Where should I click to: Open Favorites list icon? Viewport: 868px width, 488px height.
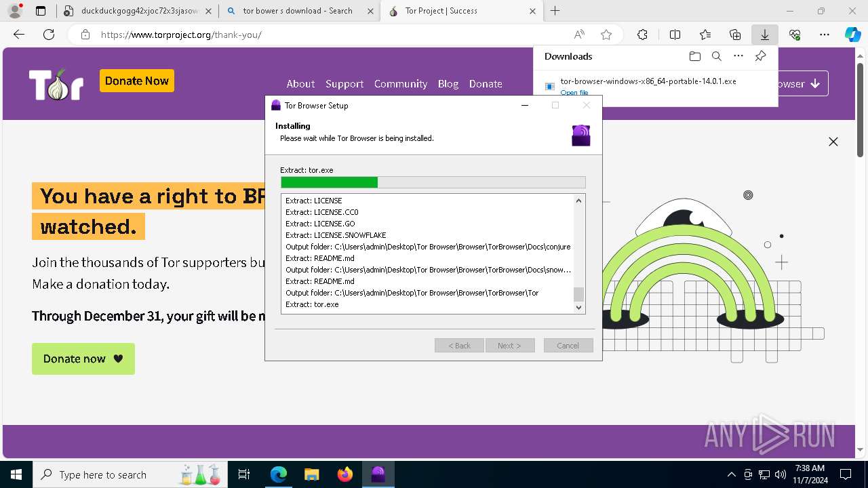click(x=705, y=35)
